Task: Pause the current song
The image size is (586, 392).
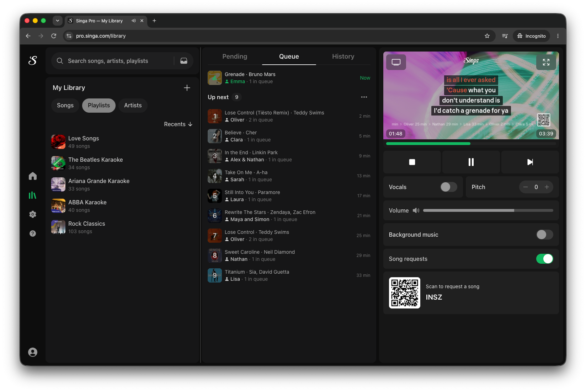Action: (x=471, y=162)
